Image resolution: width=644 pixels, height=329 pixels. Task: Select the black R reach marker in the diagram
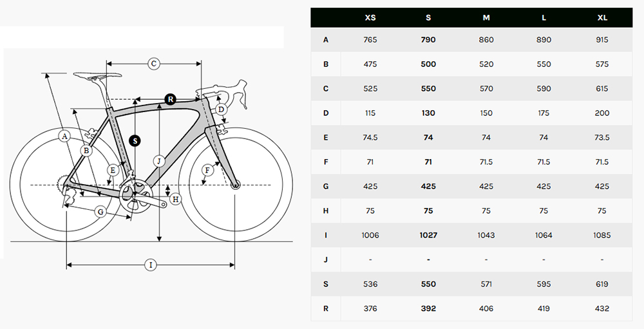click(x=170, y=99)
